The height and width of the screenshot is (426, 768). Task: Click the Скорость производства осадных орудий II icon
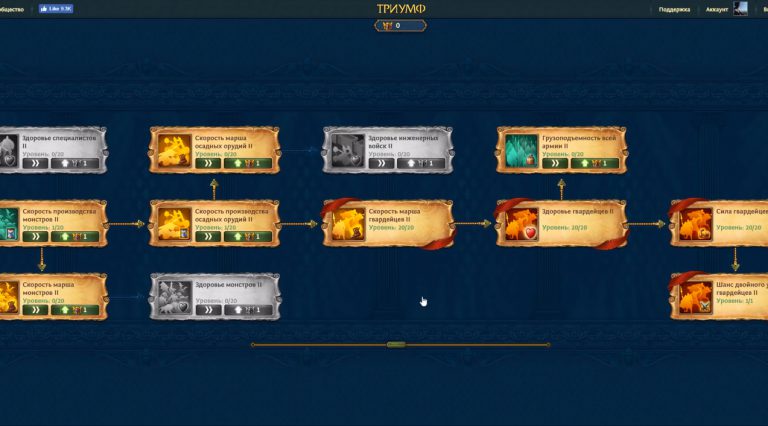(174, 224)
